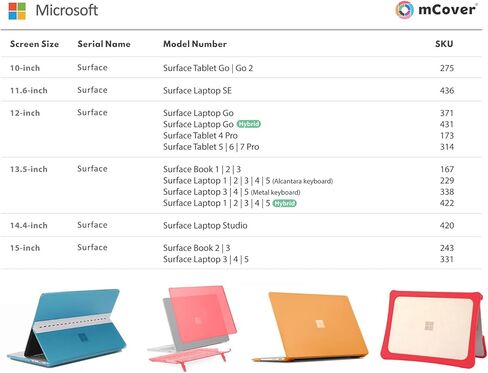This screenshot has height=373, width=488.
Task: Click the mCover circular logo icon
Action: pos(404,10)
